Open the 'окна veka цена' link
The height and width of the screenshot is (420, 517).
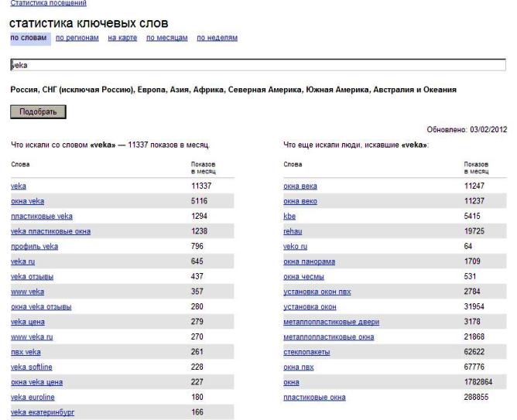pyautogui.click(x=37, y=382)
